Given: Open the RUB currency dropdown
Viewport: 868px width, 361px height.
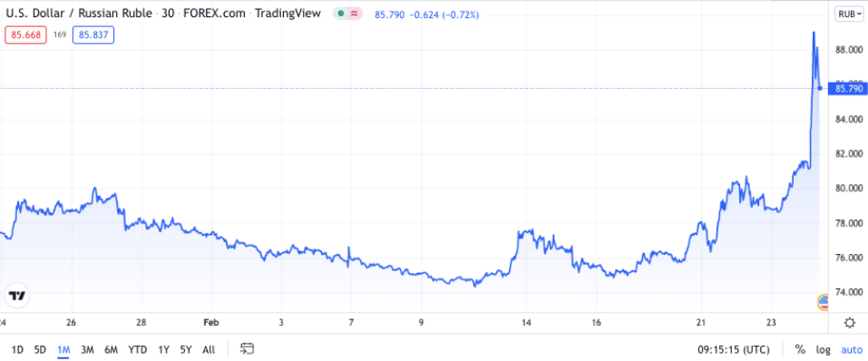Looking at the screenshot, I should [x=850, y=15].
